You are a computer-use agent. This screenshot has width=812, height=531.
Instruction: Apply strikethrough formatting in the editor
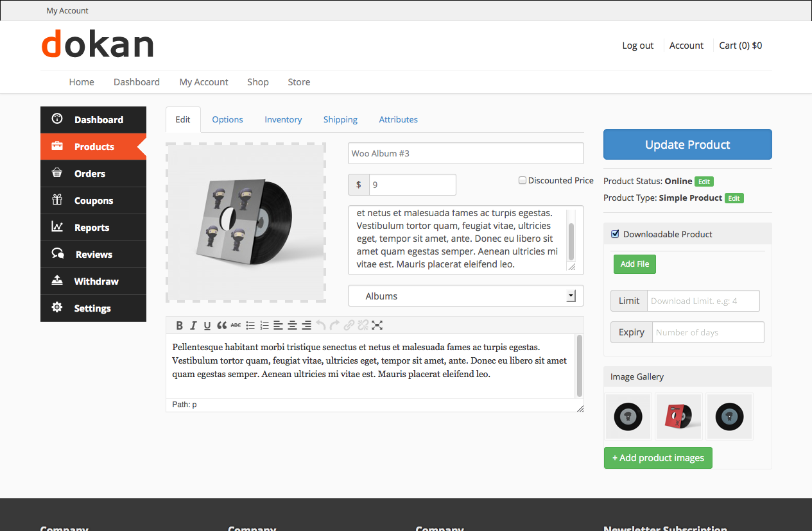(236, 326)
